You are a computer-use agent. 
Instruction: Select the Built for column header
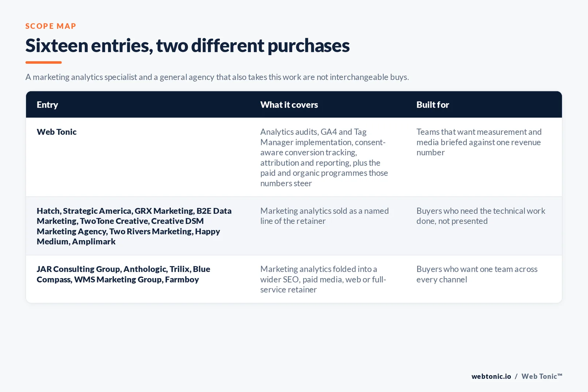pos(433,105)
